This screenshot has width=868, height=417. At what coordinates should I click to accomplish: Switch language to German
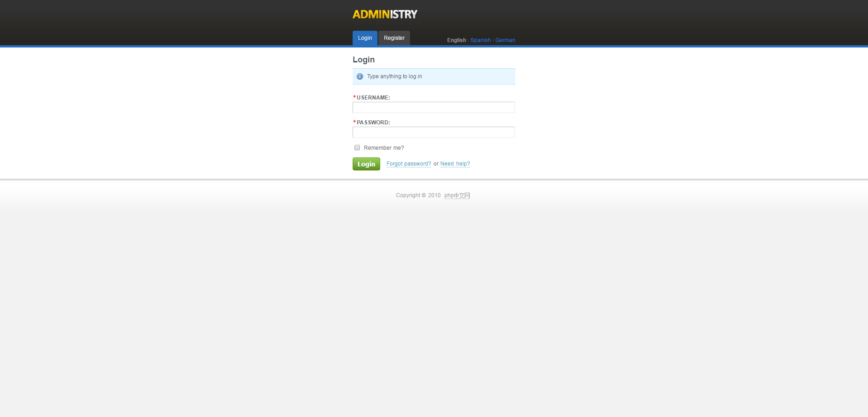point(505,40)
